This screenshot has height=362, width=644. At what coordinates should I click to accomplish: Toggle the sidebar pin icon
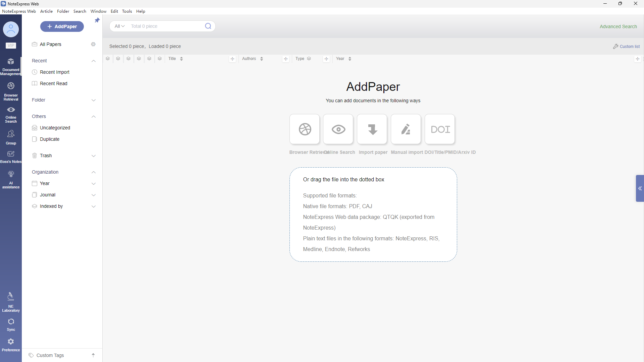[x=97, y=20]
